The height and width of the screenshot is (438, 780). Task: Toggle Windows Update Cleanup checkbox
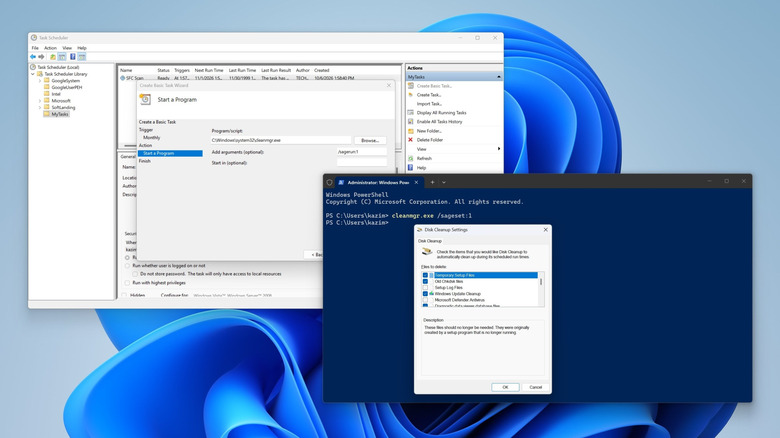click(425, 294)
